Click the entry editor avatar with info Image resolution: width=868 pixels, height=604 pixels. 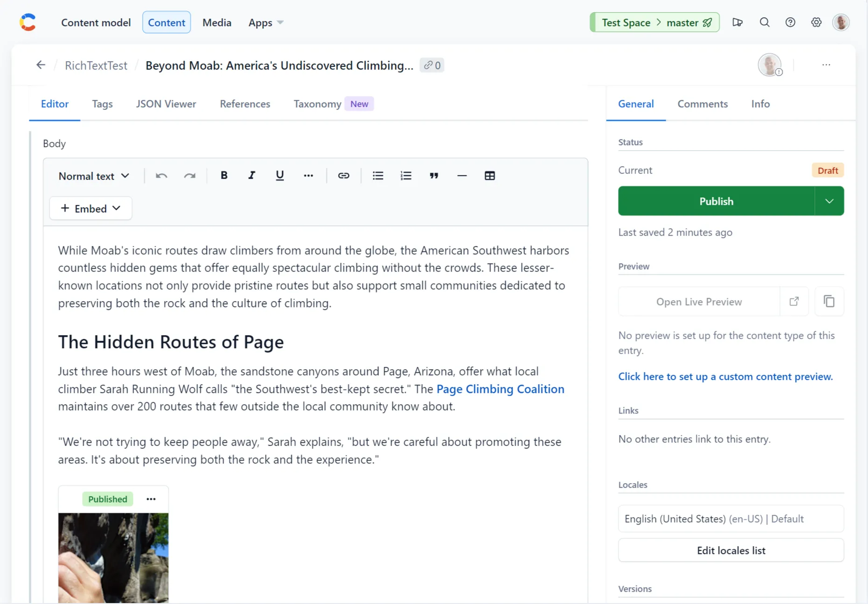770,65
